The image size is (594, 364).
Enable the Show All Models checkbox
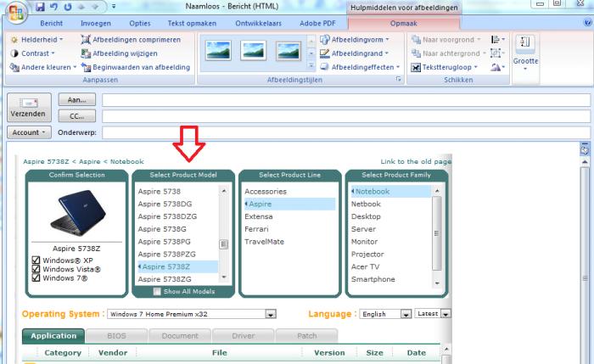pyautogui.click(x=157, y=291)
